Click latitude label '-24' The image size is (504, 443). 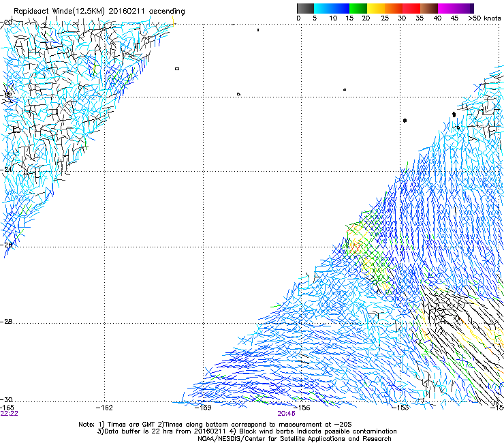(x=5, y=169)
